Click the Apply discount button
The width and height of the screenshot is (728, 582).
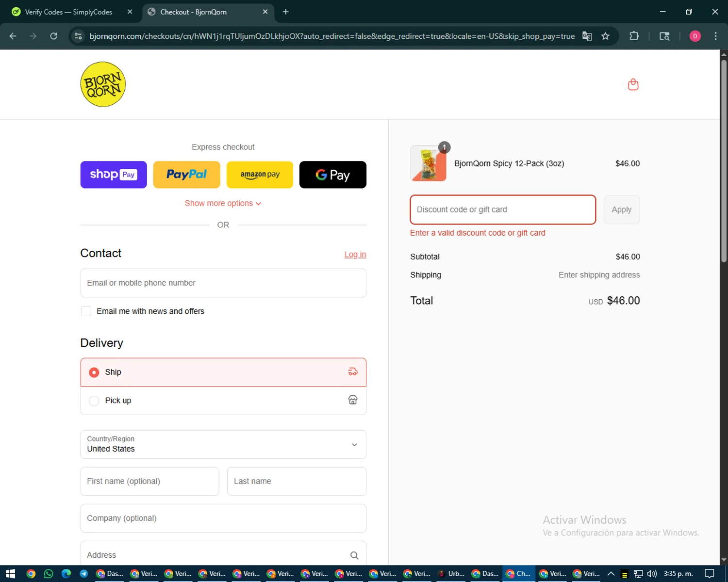click(x=622, y=210)
